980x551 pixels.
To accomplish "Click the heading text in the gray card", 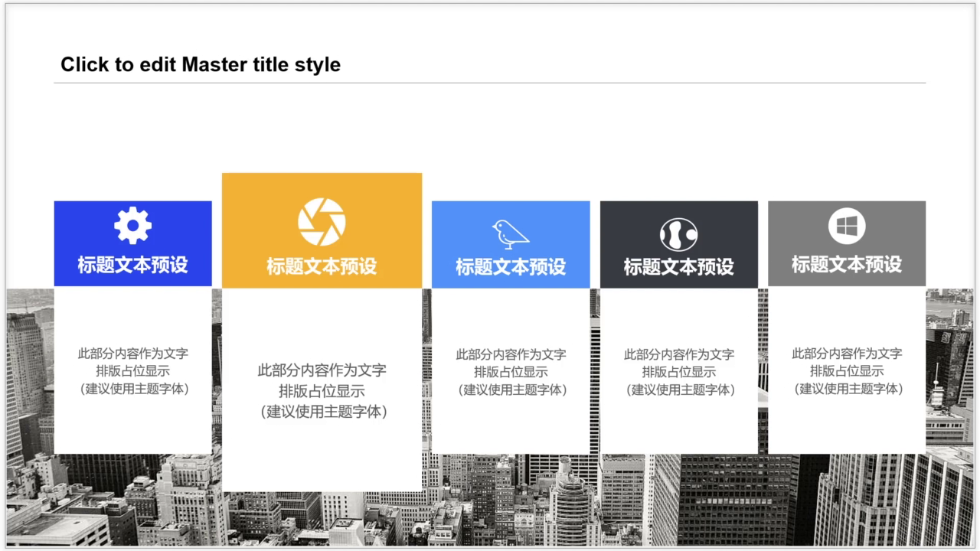I will coord(847,265).
